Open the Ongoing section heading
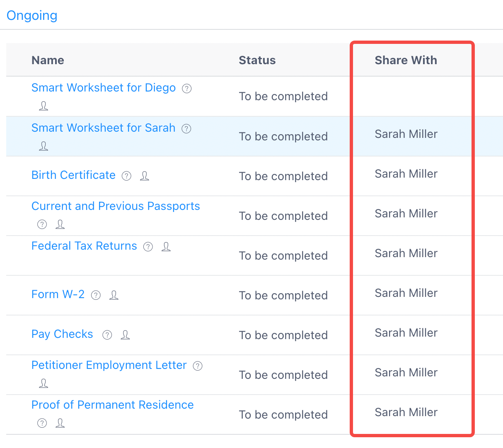Image resolution: width=503 pixels, height=448 pixels. [32, 15]
